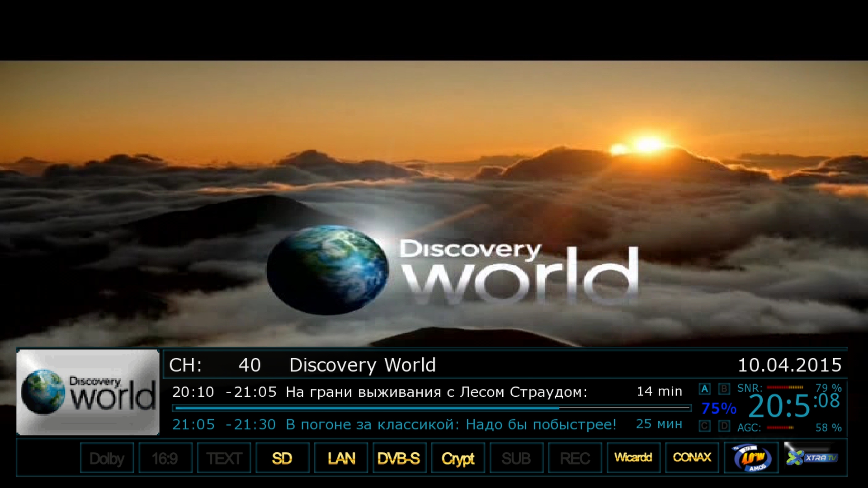Select the Wicardd emulator indicator

(634, 458)
